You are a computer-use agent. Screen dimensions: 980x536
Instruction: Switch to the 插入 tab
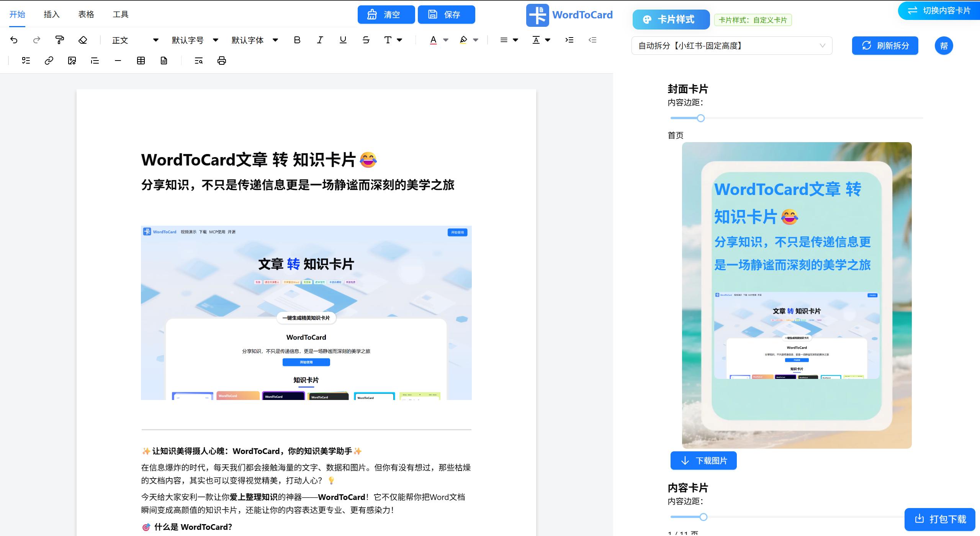(x=52, y=15)
